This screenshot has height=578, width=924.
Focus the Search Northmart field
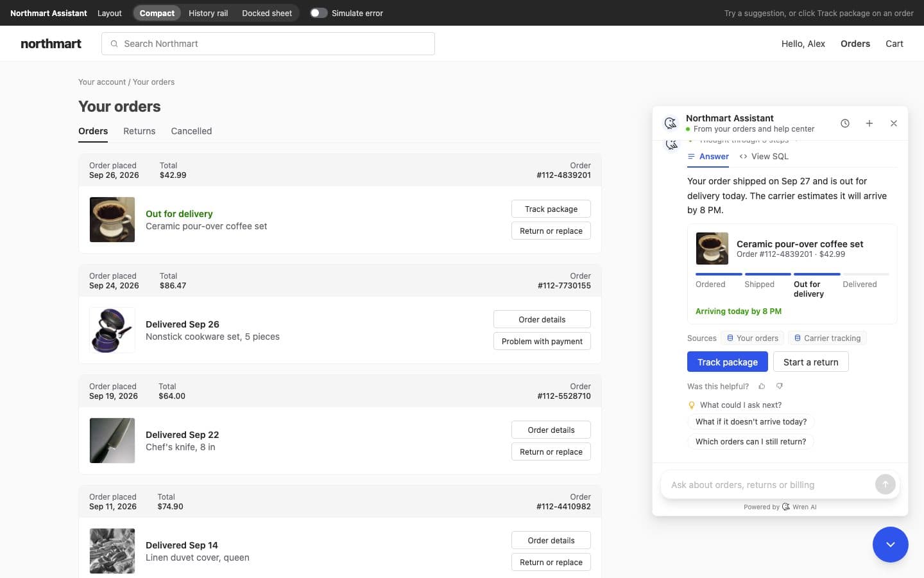pos(268,44)
